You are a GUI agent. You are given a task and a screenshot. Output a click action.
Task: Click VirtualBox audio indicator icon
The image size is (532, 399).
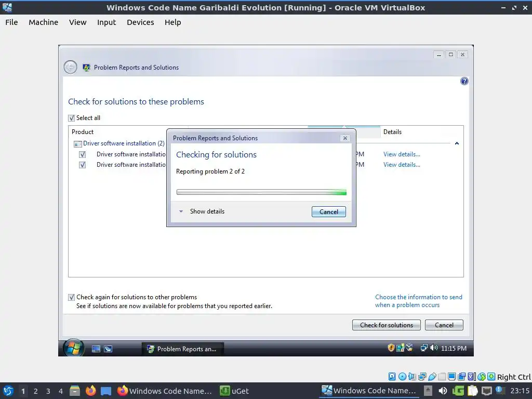[x=412, y=376]
